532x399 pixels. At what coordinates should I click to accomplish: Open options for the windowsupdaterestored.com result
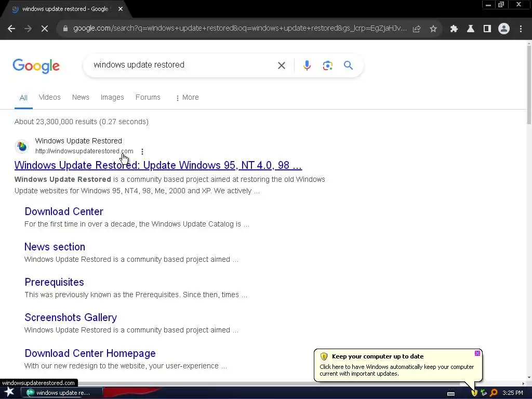(x=142, y=151)
